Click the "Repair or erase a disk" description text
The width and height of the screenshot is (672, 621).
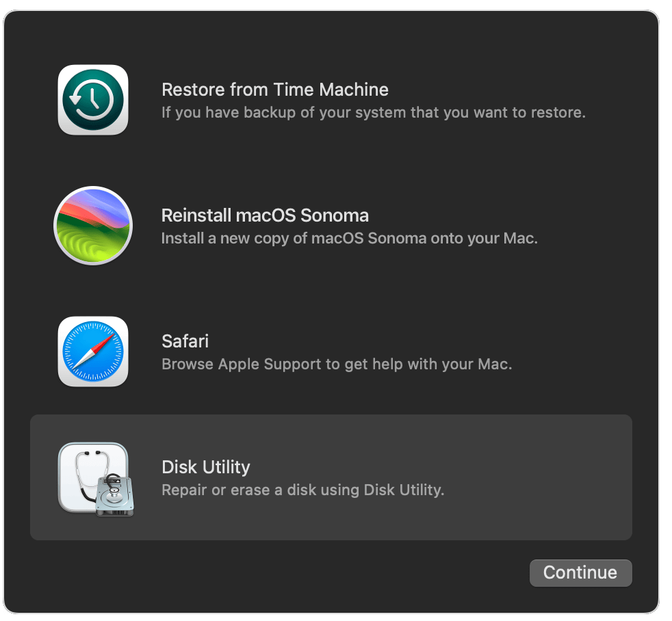coord(302,490)
